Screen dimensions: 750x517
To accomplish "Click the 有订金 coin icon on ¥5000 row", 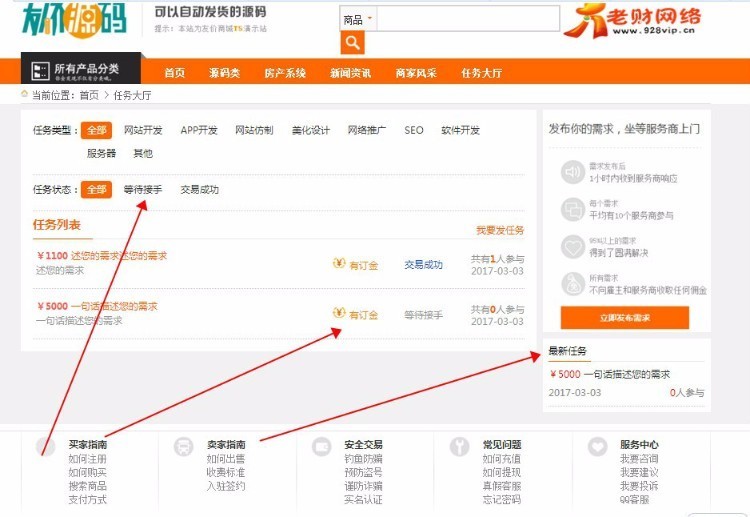I will [339, 313].
